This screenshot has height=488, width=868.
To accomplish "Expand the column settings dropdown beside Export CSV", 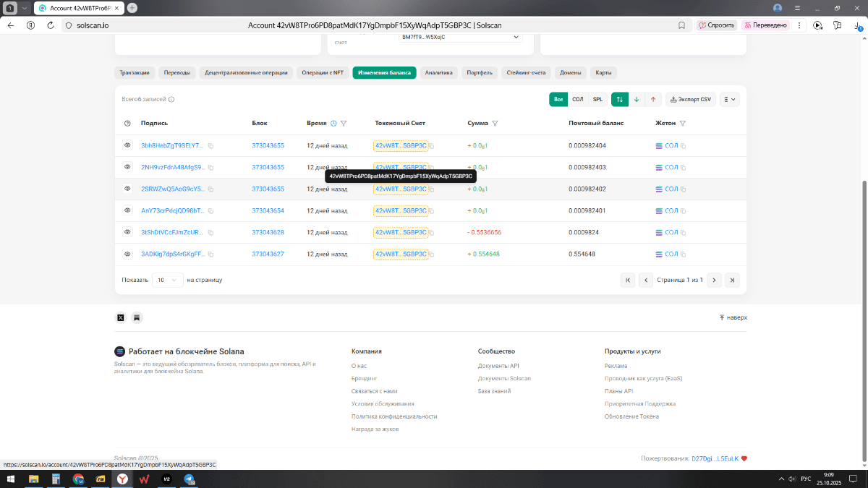I will coord(729,99).
